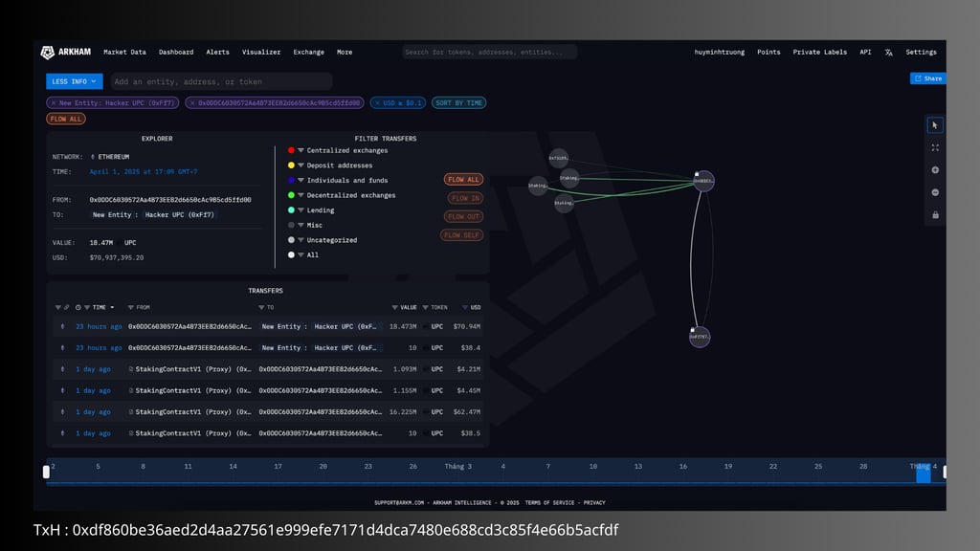This screenshot has width=980, height=551.
Task: Open the language translation icon
Action: [889, 53]
